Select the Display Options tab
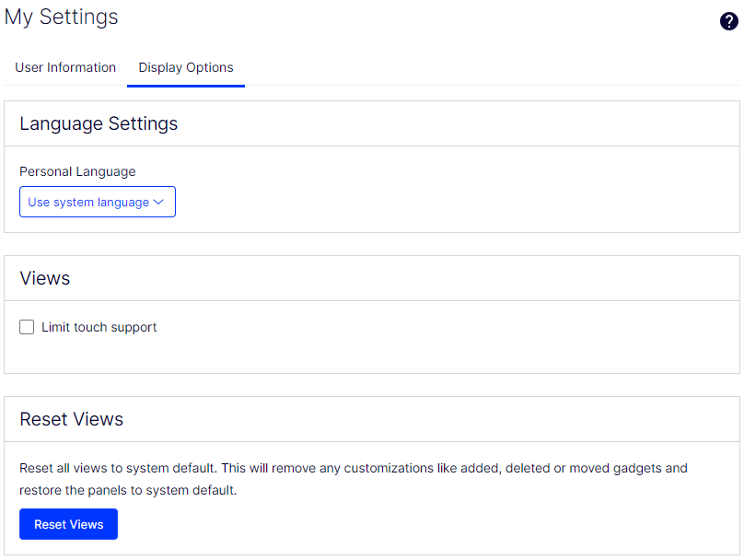Viewport: 744px width, 560px height. point(185,67)
